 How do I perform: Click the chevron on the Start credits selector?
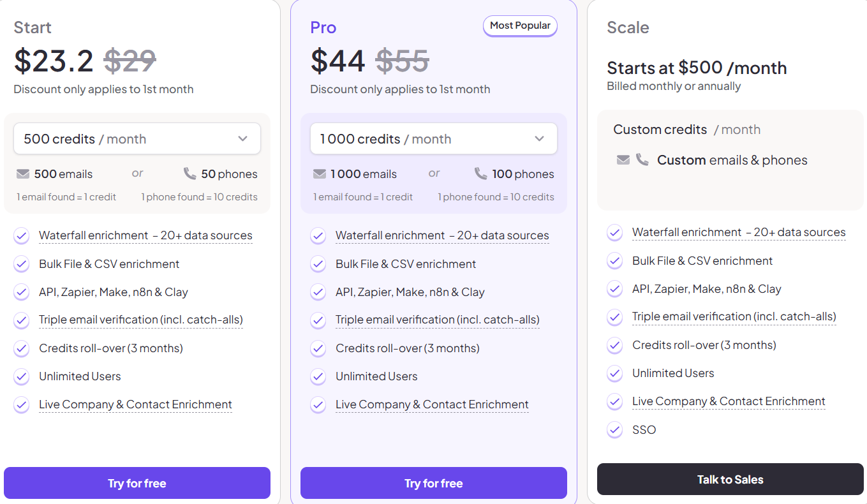[x=242, y=138]
